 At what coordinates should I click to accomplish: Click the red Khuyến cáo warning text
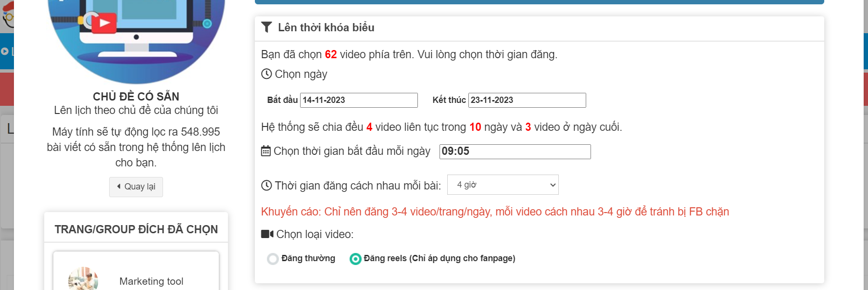click(x=495, y=212)
